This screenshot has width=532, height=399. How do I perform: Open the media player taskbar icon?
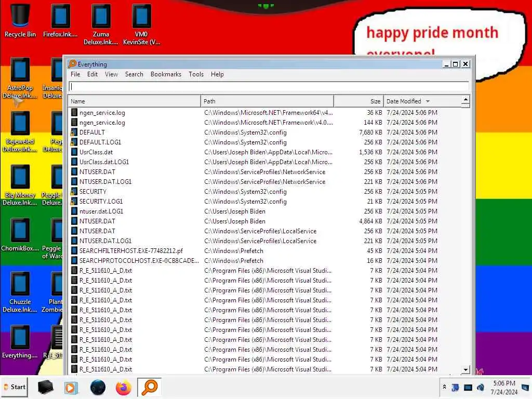tap(71, 388)
